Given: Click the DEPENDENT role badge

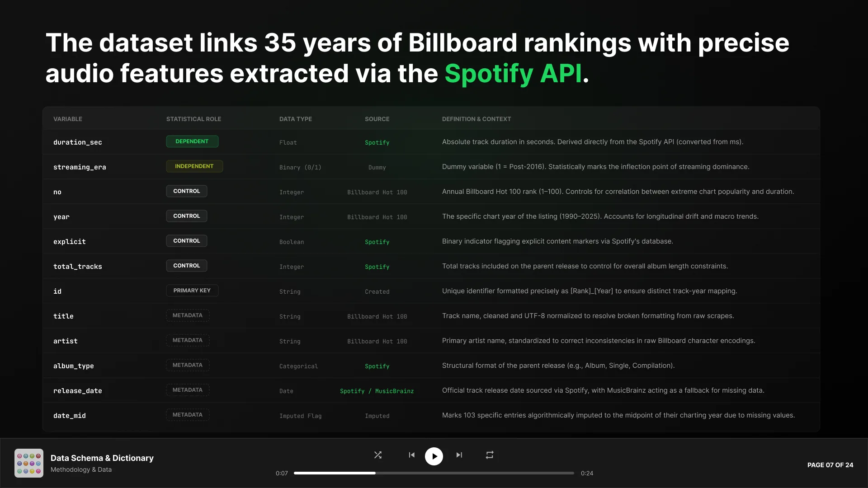Looking at the screenshot, I should [x=192, y=141].
